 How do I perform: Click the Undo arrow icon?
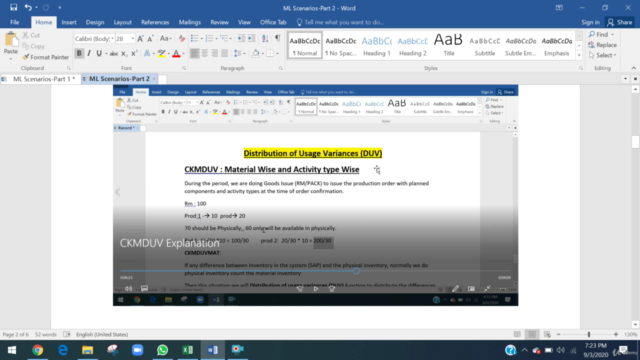(x=28, y=7)
